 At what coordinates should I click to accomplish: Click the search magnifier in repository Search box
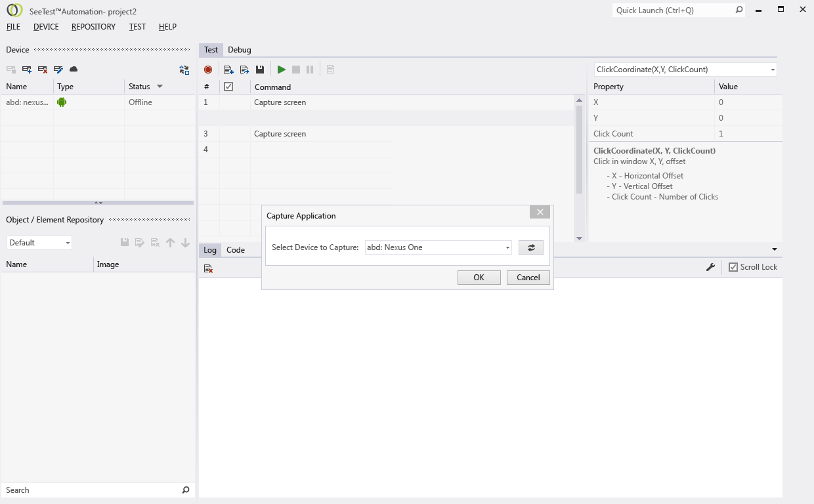tap(186, 490)
